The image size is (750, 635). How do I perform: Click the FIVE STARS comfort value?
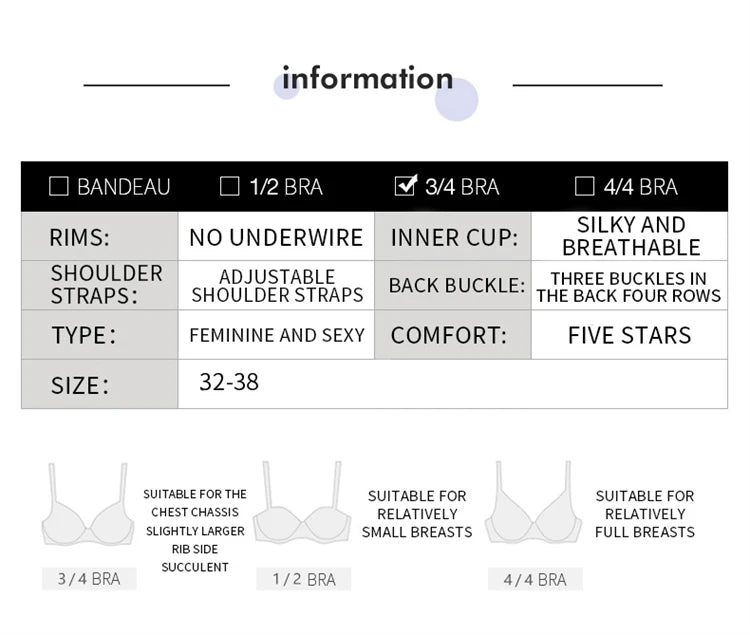tap(629, 335)
